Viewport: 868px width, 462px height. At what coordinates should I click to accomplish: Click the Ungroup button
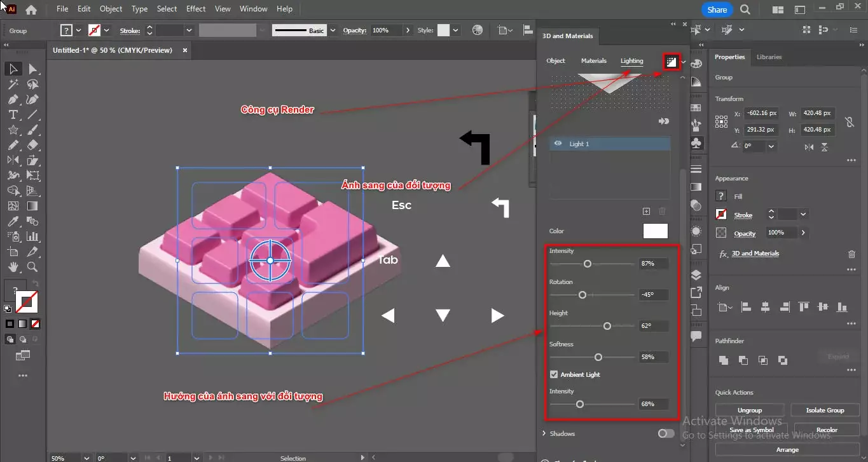tap(749, 409)
